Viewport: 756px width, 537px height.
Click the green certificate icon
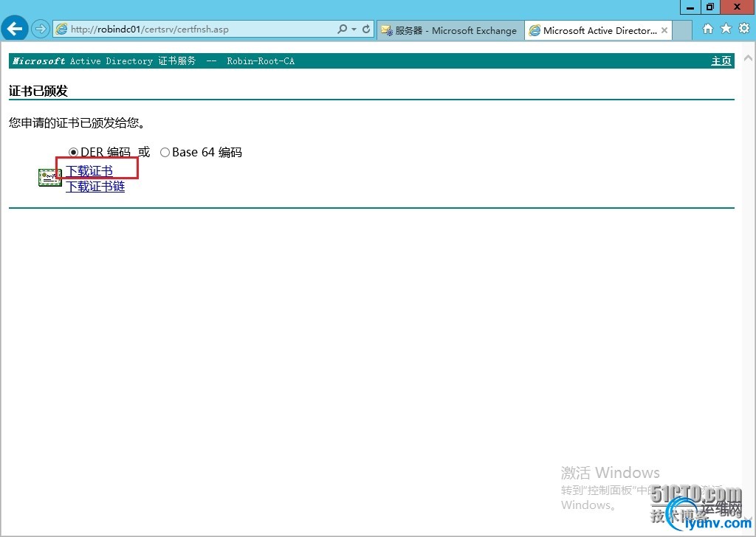coord(50,178)
